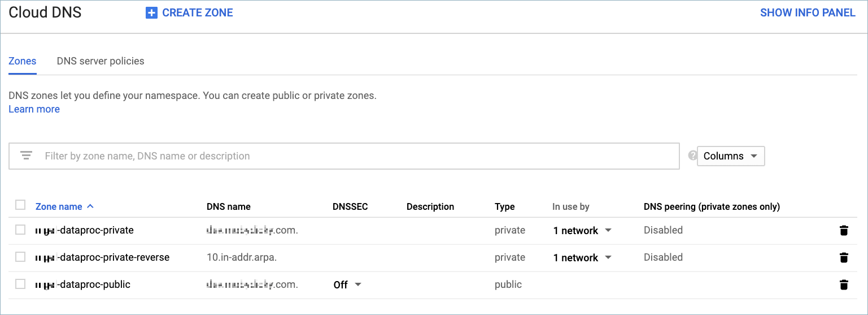Focus the zone name filter input field
Screen dimensions: 868x315
(x=356, y=156)
